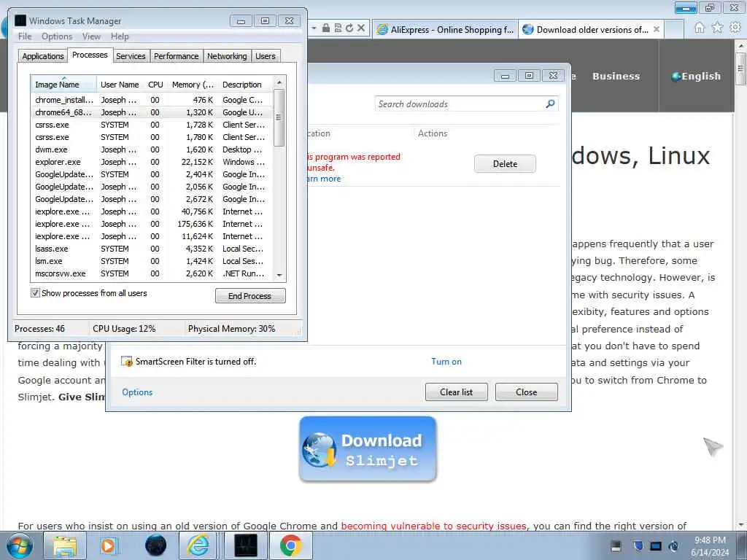Viewport: 747px width, 560px height.
Task: Open the English language selector
Action: point(696,76)
